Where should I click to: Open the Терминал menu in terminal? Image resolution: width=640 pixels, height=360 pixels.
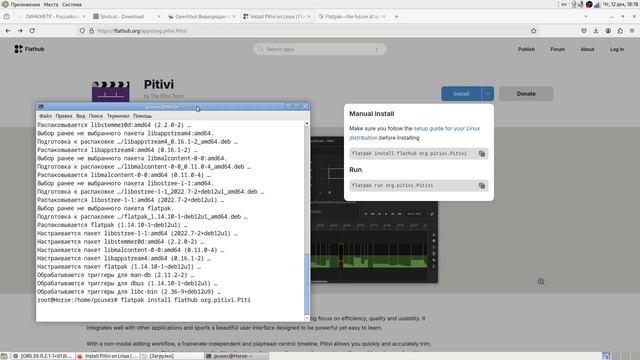pyautogui.click(x=118, y=116)
